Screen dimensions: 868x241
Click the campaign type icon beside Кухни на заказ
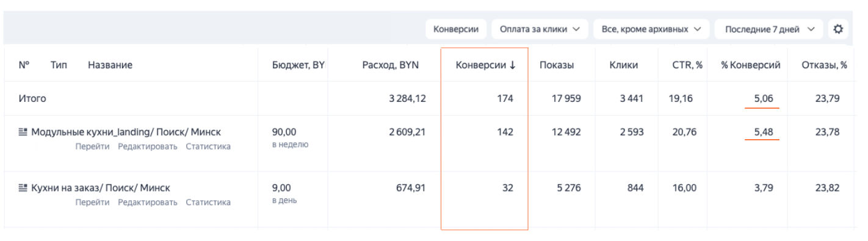pos(23,188)
